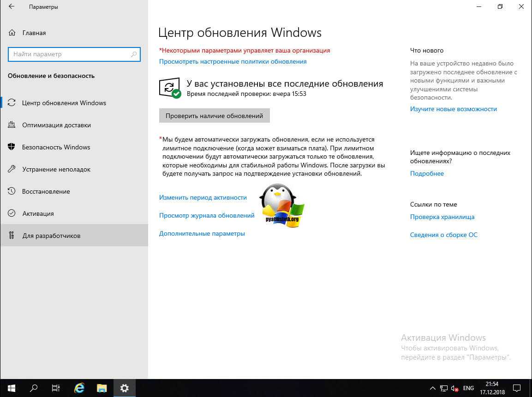Click the update status refresh icon

coord(169,87)
